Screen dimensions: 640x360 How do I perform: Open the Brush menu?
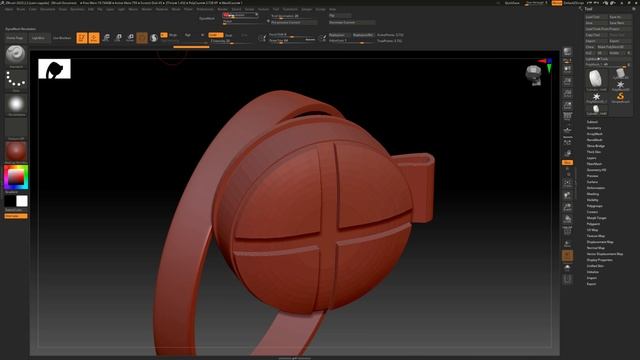click(21, 9)
